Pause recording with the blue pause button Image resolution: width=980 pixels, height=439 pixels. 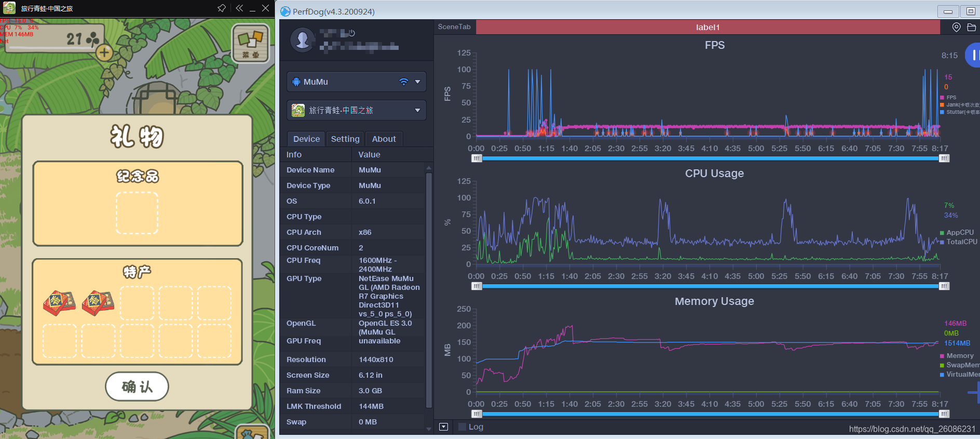[x=973, y=55]
